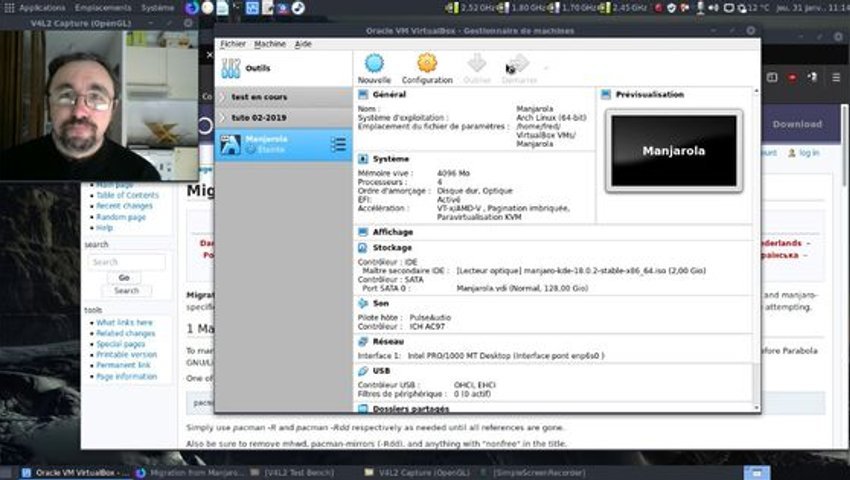The width and height of the screenshot is (850, 480).
Task: Click the Manjarola VM operating system icon
Action: [x=230, y=145]
